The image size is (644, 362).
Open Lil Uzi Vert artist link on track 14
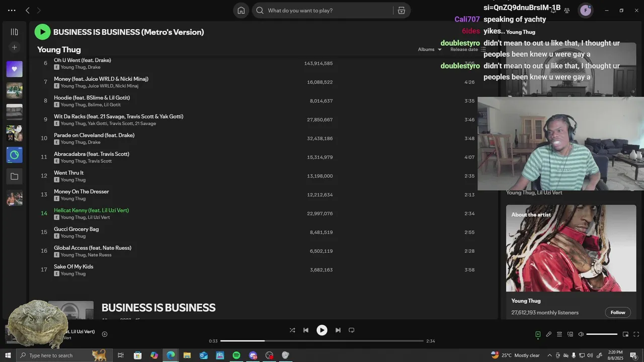coord(99,217)
